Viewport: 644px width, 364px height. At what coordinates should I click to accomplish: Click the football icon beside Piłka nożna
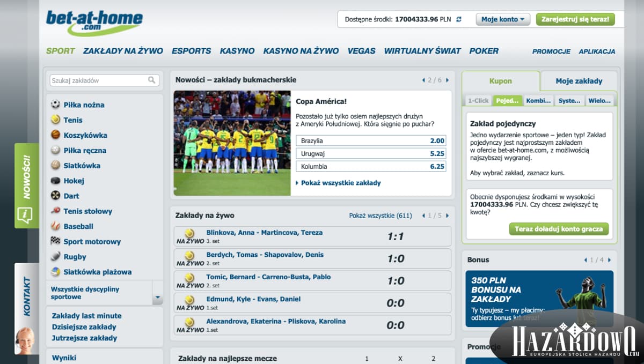55,105
